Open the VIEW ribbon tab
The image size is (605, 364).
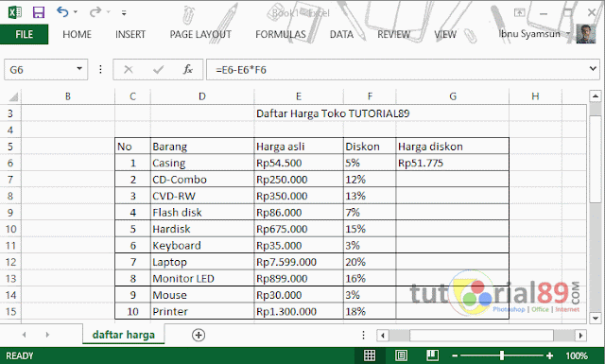[445, 34]
